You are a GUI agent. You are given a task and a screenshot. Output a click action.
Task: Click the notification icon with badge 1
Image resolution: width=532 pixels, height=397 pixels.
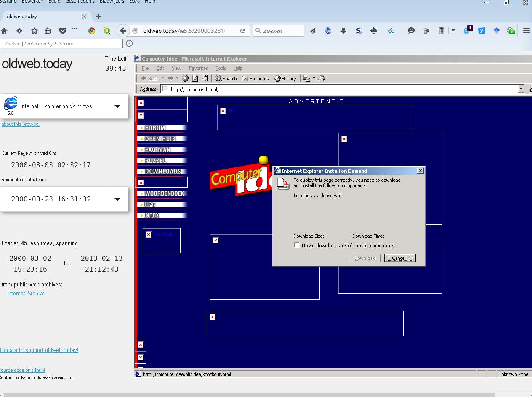click(x=467, y=30)
